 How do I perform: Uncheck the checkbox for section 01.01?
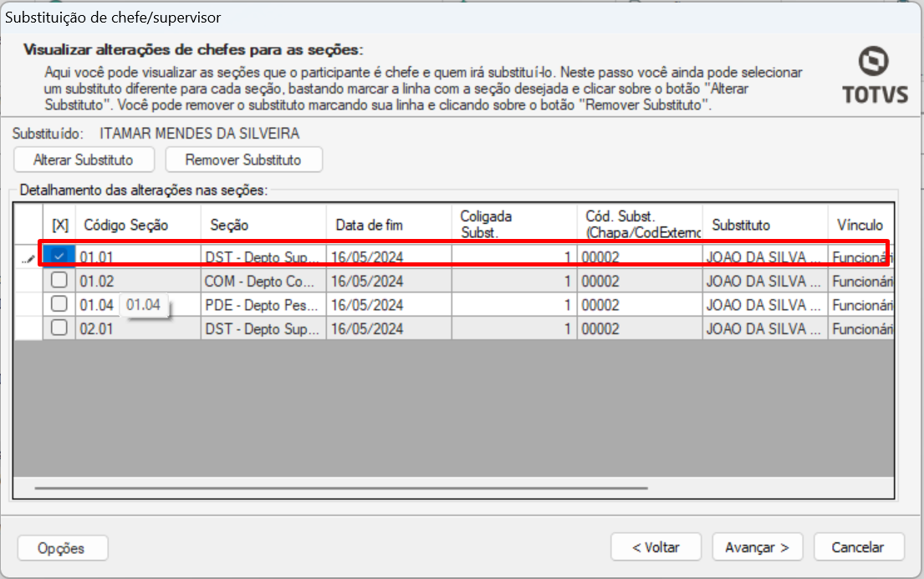59,257
